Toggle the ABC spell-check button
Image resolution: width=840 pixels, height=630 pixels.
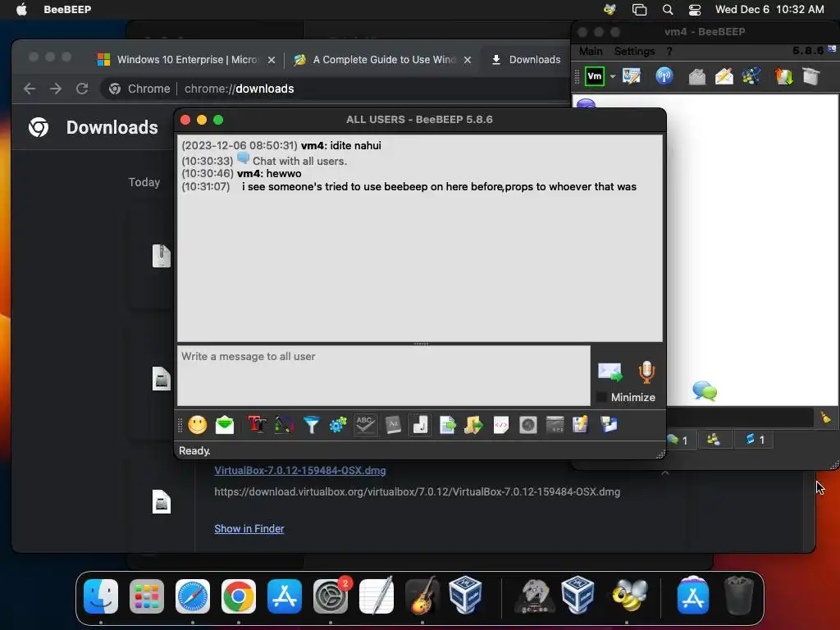point(365,425)
